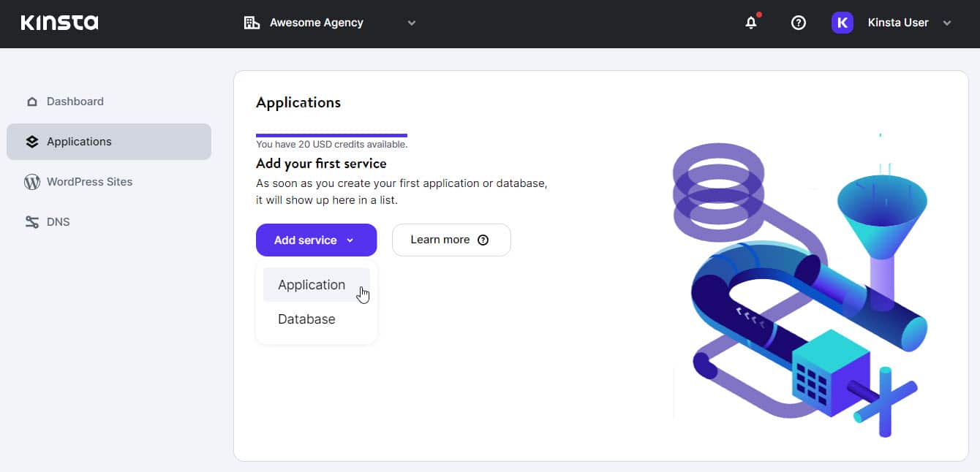The height and width of the screenshot is (472, 980).
Task: Click the Applications stack icon in the sidebar
Action: coord(32,141)
